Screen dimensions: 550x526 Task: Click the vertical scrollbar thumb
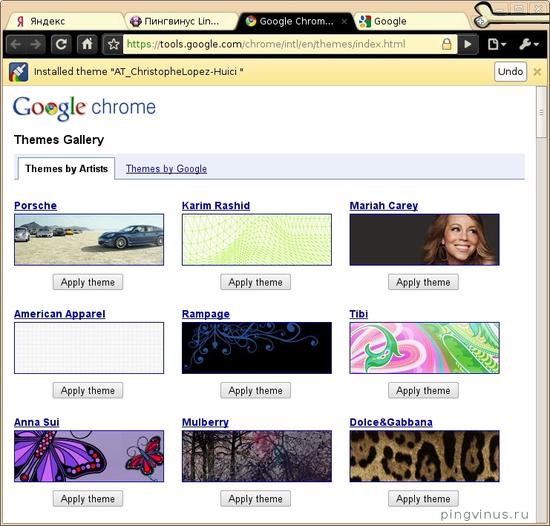541,112
